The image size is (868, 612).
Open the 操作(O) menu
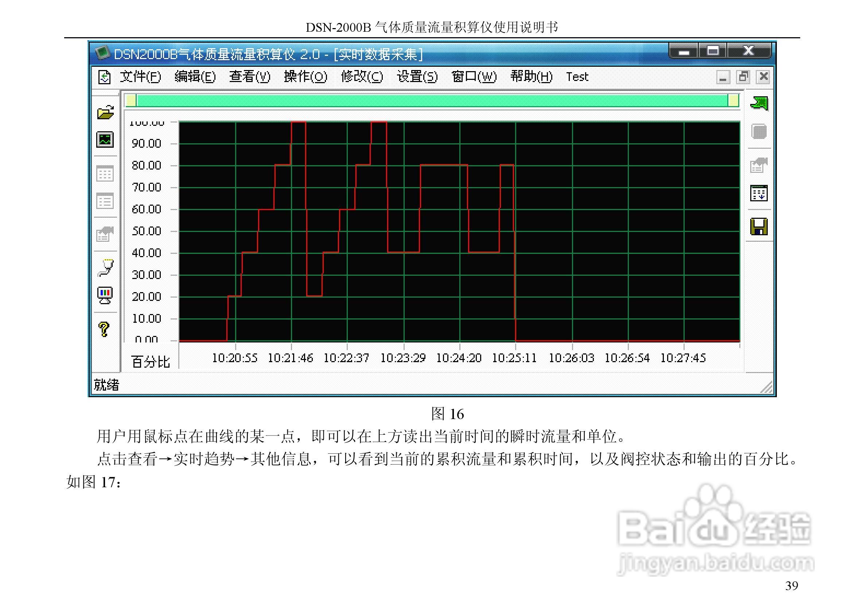[x=305, y=77]
